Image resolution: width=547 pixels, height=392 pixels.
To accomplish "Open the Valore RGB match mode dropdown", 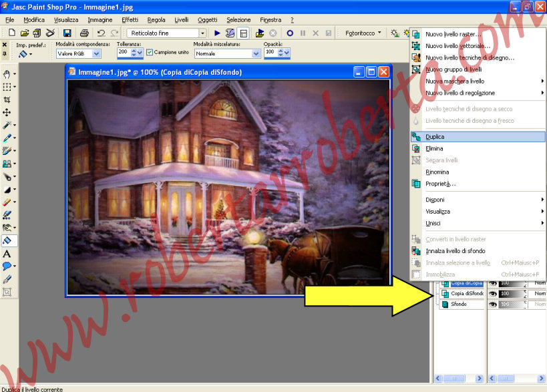I will (x=97, y=53).
